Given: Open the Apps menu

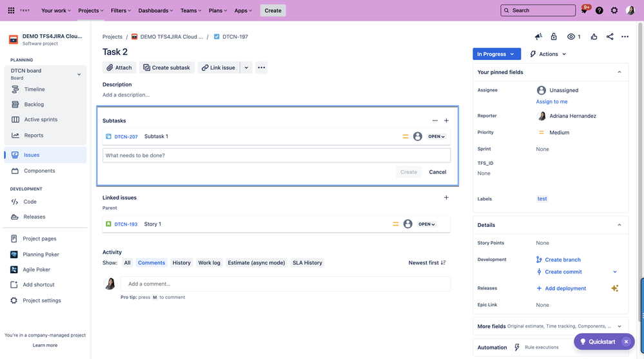Looking at the screenshot, I should pyautogui.click(x=243, y=10).
